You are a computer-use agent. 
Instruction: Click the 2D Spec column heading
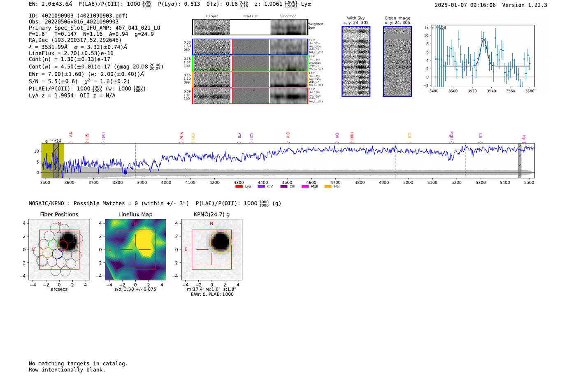point(212,16)
